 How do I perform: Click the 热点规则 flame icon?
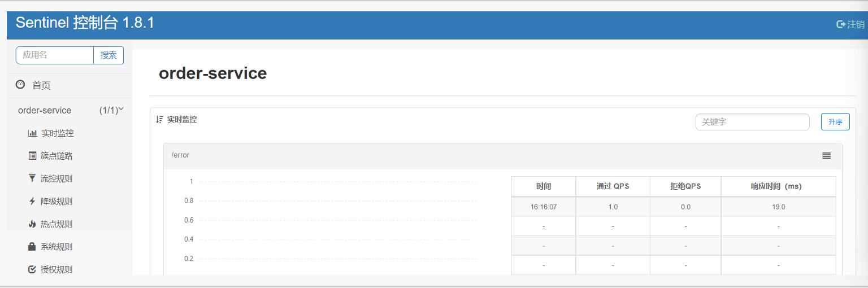[32, 224]
